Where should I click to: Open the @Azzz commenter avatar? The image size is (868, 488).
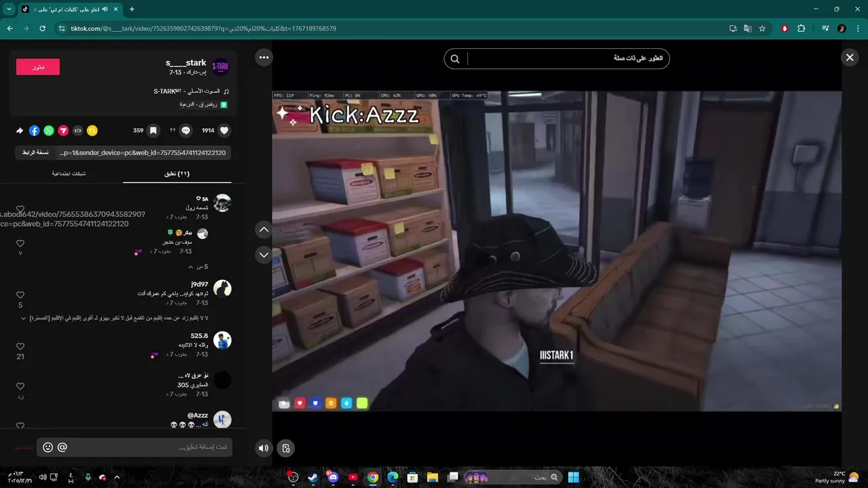tap(222, 420)
